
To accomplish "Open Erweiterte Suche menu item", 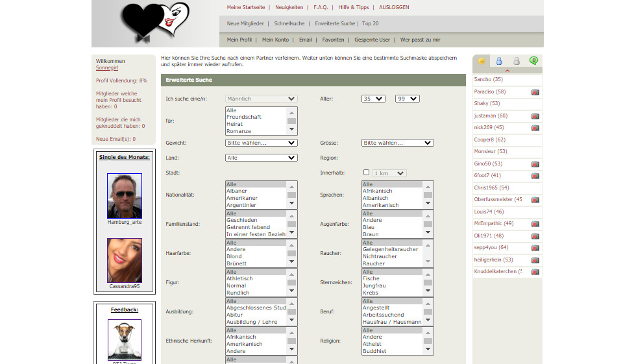I will click(x=335, y=23).
